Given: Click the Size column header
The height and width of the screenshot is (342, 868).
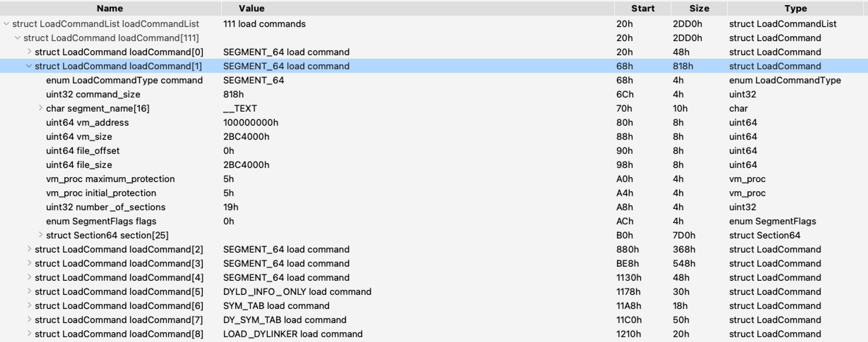Looking at the screenshot, I should pyautogui.click(x=699, y=8).
